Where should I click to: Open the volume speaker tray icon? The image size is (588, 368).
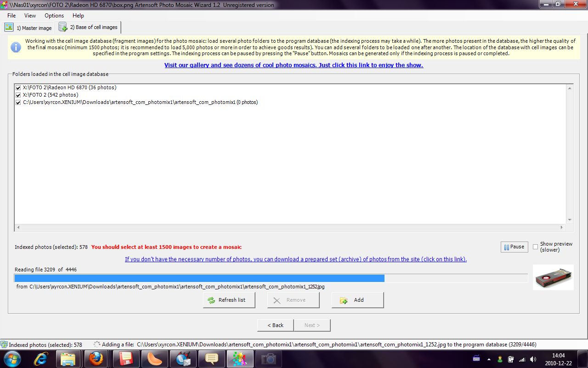[533, 359]
